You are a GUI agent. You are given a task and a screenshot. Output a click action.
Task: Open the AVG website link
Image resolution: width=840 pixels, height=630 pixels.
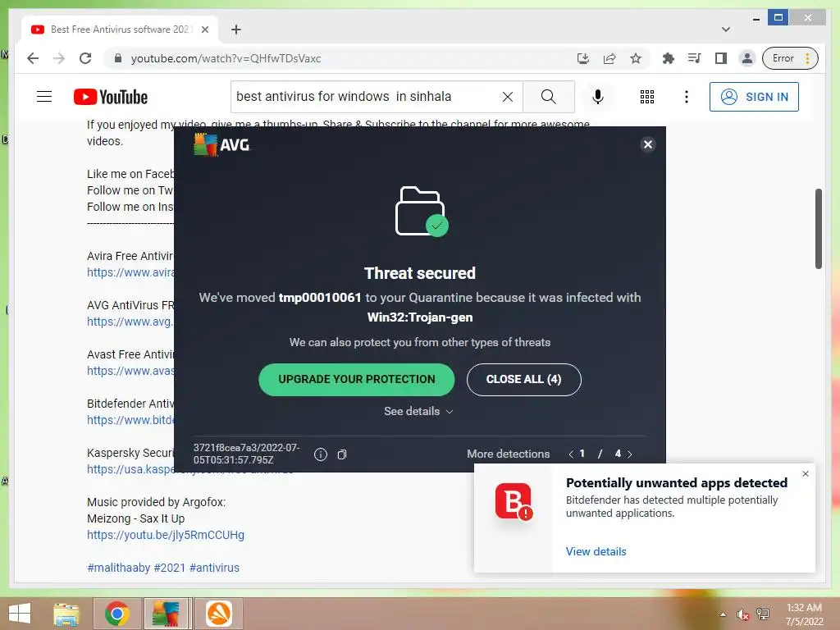[130, 322]
